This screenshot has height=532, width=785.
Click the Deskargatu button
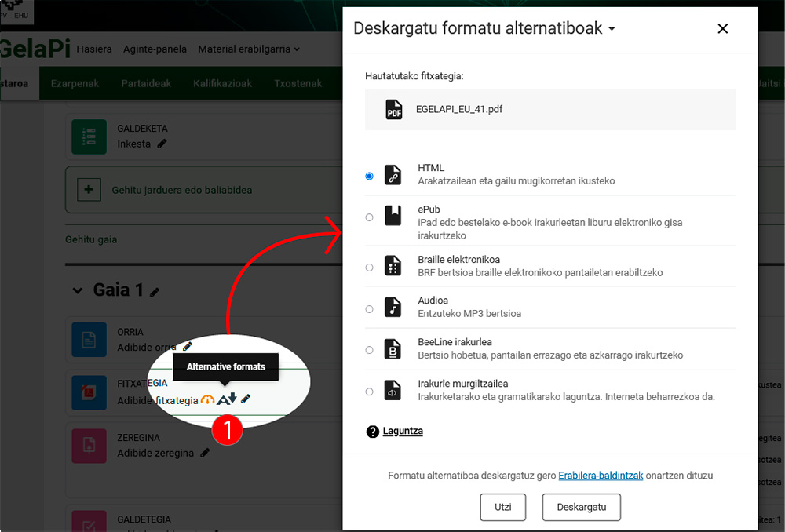coord(581,507)
